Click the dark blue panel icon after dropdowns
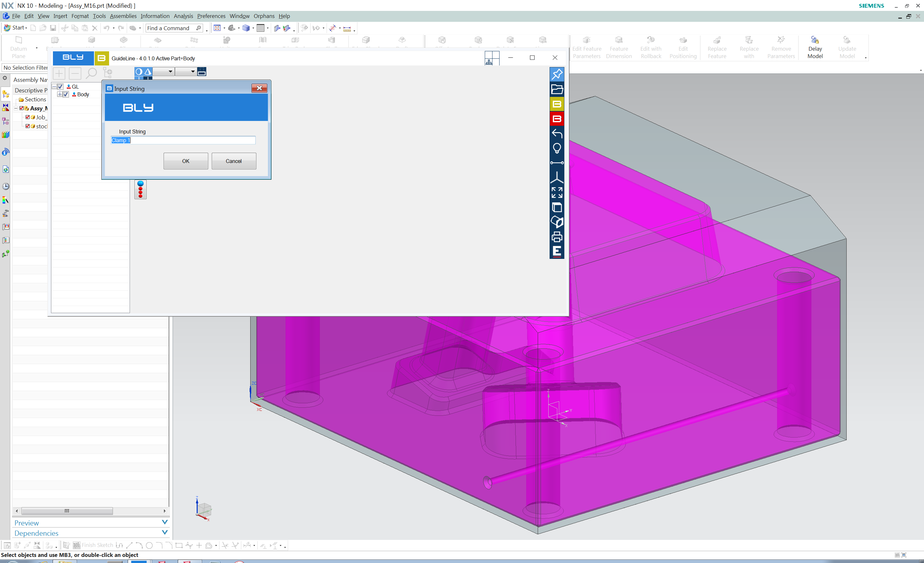Image resolution: width=924 pixels, height=563 pixels. click(x=202, y=72)
